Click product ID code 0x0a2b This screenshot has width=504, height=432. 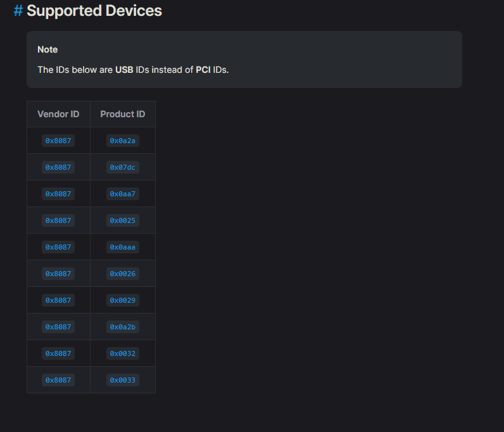123,327
